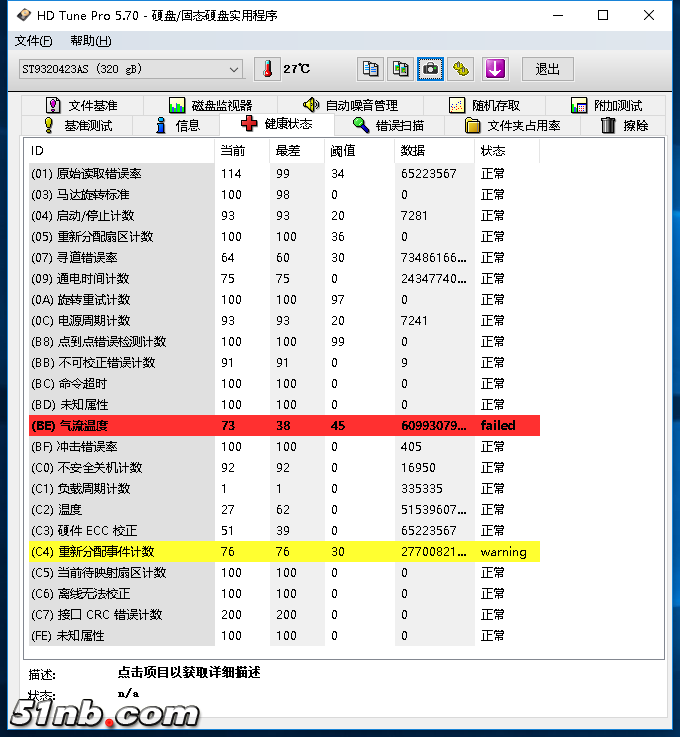Select row (C2) 温度
This screenshot has width=680, height=737.
pos(284,510)
